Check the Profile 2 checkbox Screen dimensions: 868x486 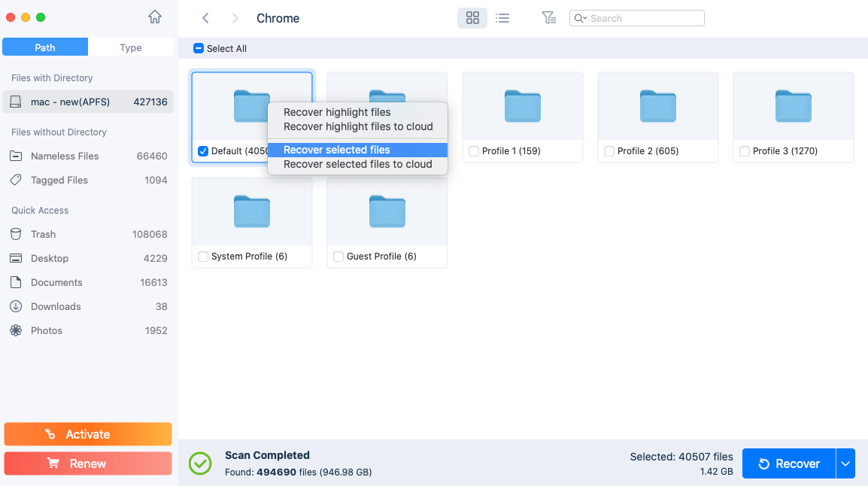coord(609,151)
